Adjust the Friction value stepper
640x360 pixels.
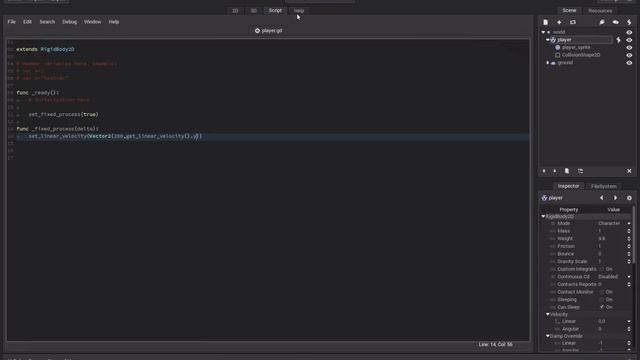629,247
